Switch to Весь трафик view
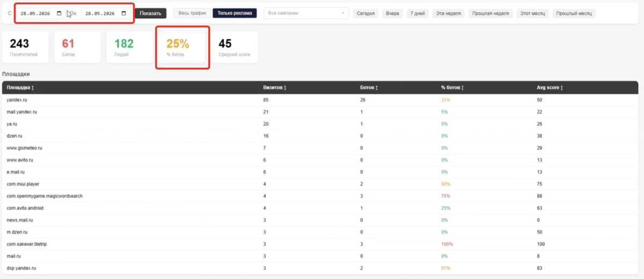The image size is (644, 279). 192,13
